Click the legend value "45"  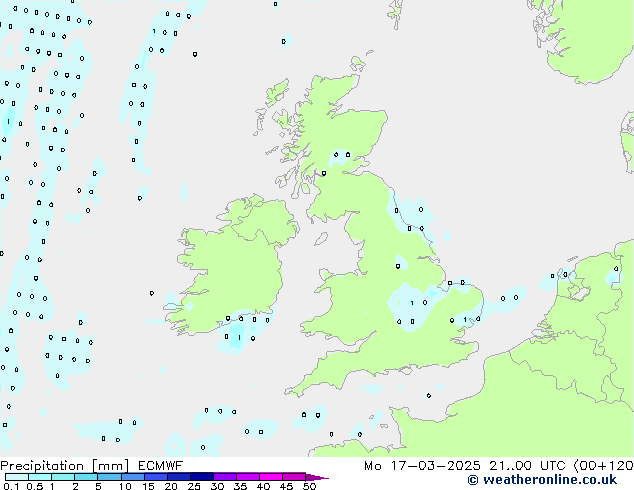tap(286, 486)
